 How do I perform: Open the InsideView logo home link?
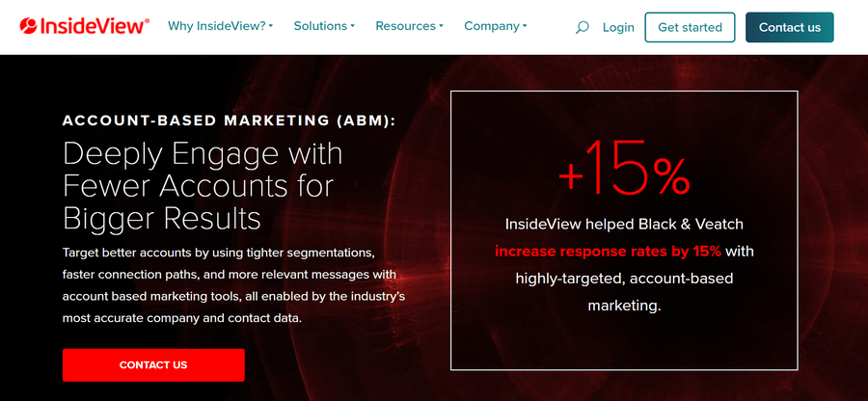[85, 26]
